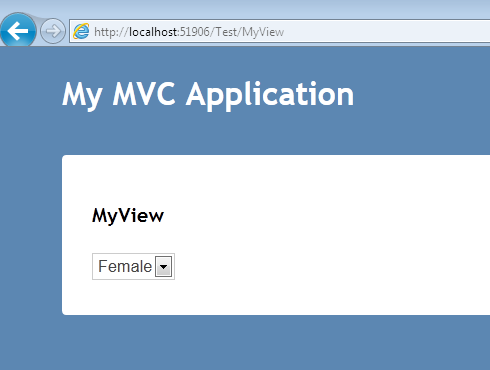Go back using the blue arrow button
Viewport: 490px width, 370px height.
[x=18, y=31]
